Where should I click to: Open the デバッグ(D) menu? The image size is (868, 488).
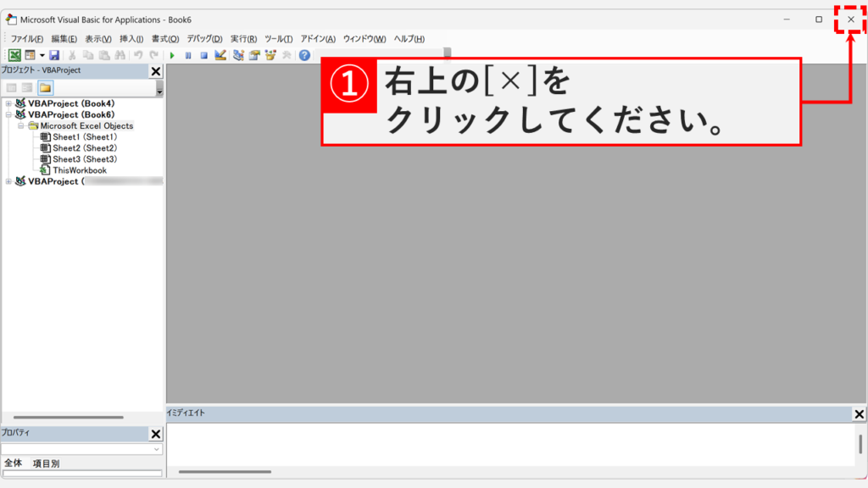tap(204, 39)
